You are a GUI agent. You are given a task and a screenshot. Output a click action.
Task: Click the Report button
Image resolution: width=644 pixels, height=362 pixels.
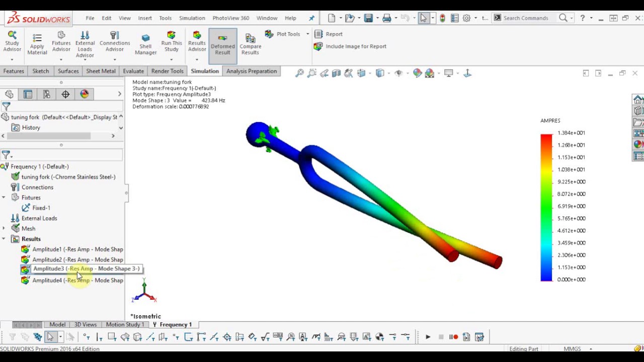pos(329,34)
